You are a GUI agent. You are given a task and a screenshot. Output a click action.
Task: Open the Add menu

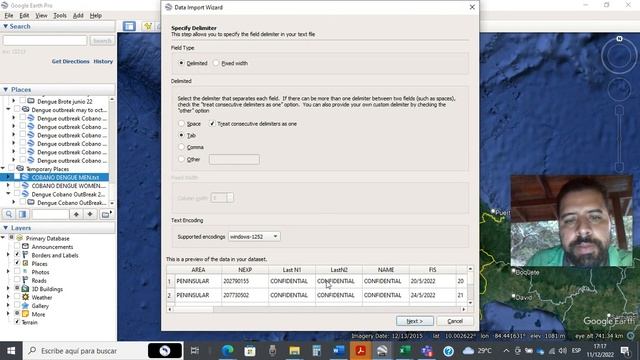click(x=78, y=16)
